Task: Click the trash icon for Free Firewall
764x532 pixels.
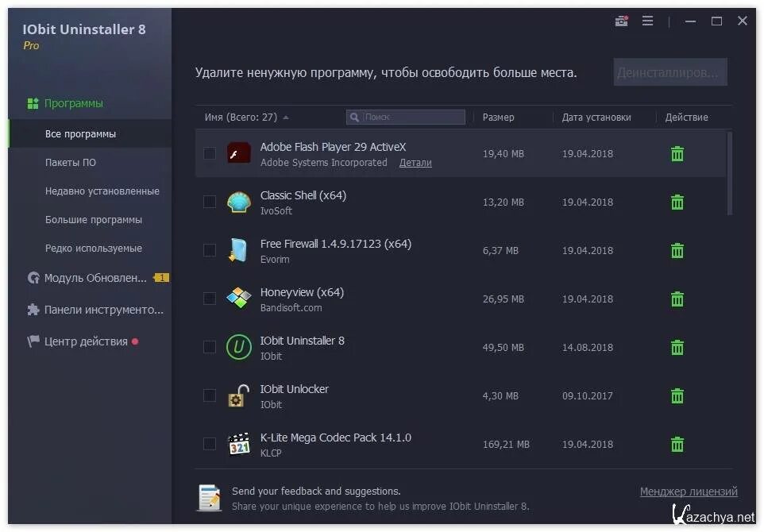Action: tap(677, 250)
